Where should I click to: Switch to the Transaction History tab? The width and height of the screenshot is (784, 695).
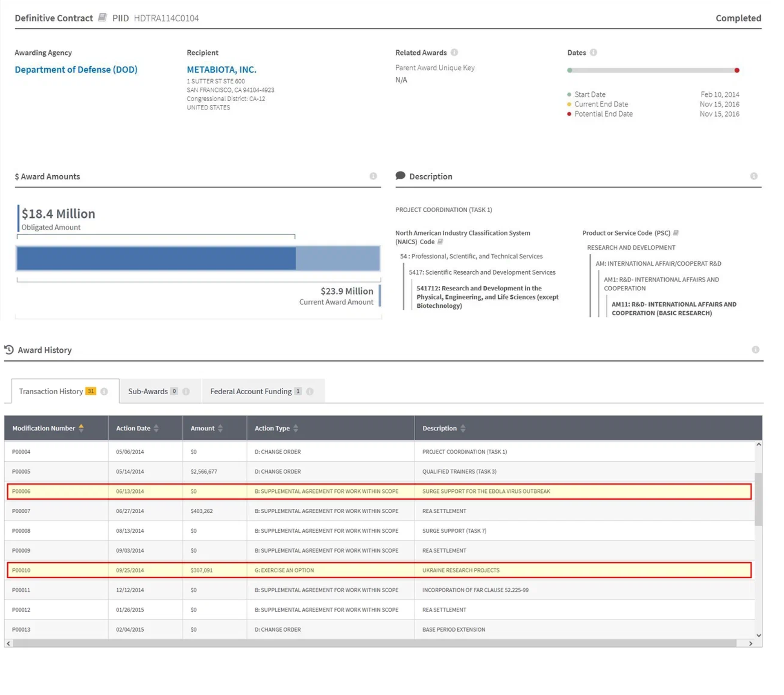(65, 391)
